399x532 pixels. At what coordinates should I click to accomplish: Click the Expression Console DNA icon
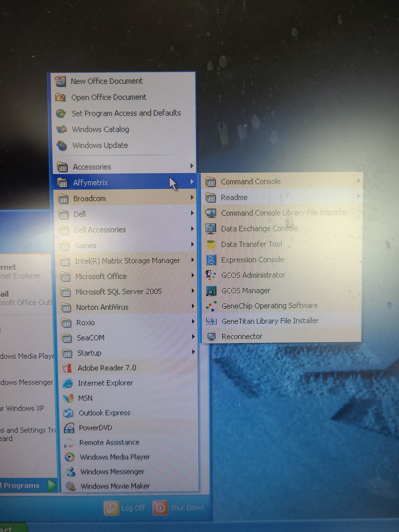click(x=211, y=260)
